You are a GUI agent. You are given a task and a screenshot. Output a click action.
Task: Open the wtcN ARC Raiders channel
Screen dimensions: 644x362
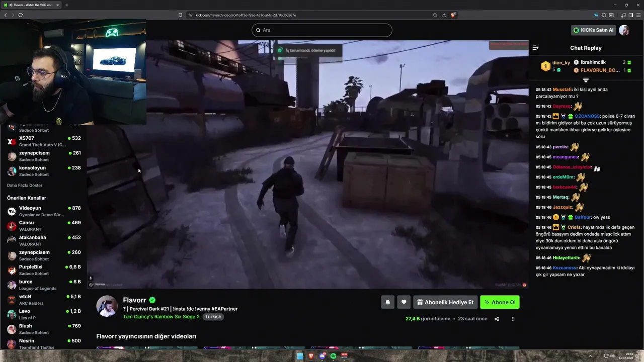coord(44,300)
